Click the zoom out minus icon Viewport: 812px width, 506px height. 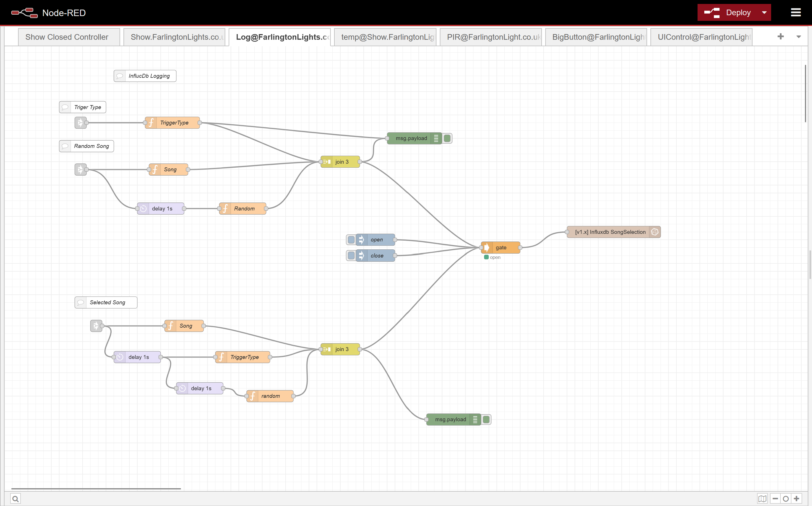[x=775, y=499]
